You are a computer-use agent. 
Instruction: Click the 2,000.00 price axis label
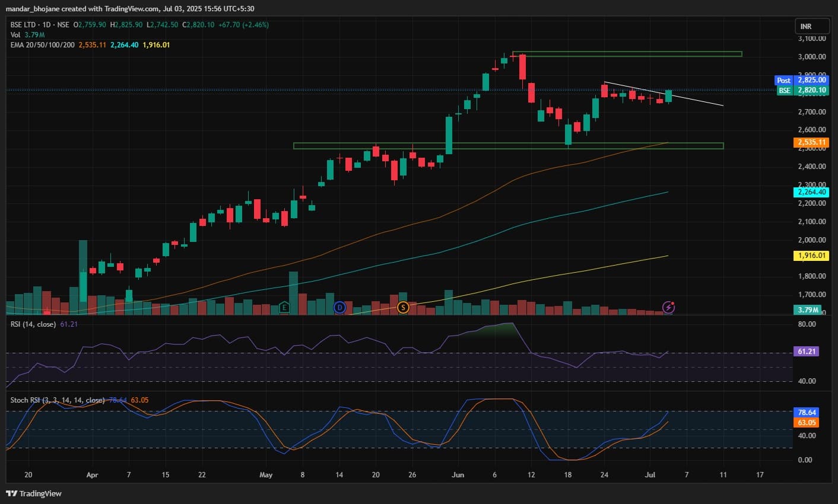pos(812,240)
